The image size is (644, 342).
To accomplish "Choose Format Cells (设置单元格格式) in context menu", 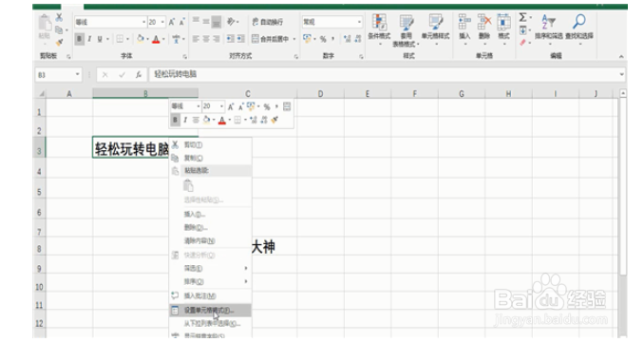I will coord(210,311).
